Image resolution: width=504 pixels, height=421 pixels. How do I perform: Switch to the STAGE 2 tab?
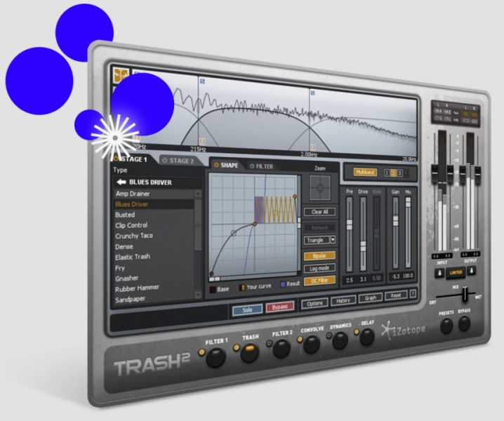(x=180, y=161)
